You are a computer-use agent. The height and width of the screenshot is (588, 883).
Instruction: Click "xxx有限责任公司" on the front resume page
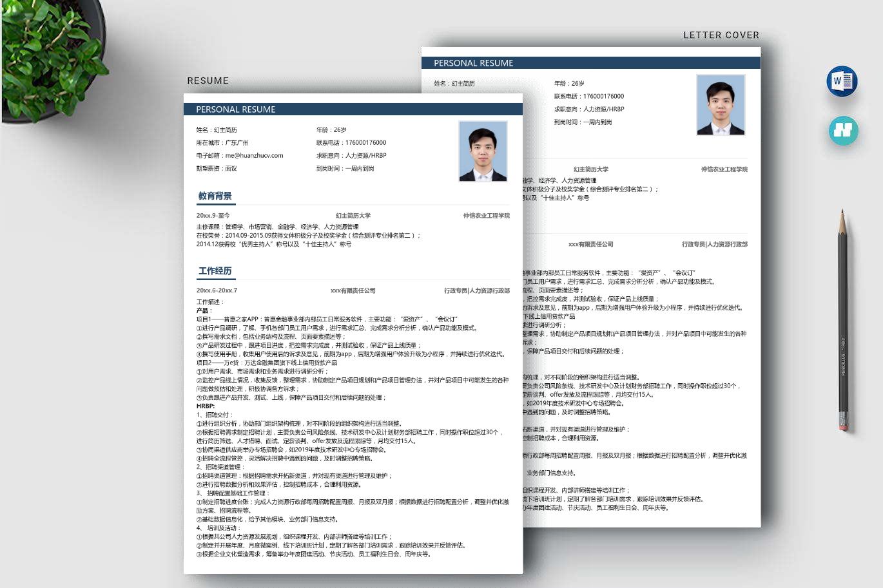pyautogui.click(x=353, y=291)
